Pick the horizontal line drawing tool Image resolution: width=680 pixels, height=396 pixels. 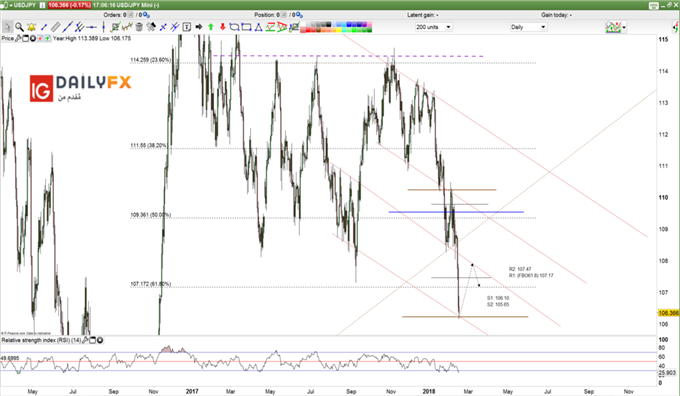(x=91, y=27)
